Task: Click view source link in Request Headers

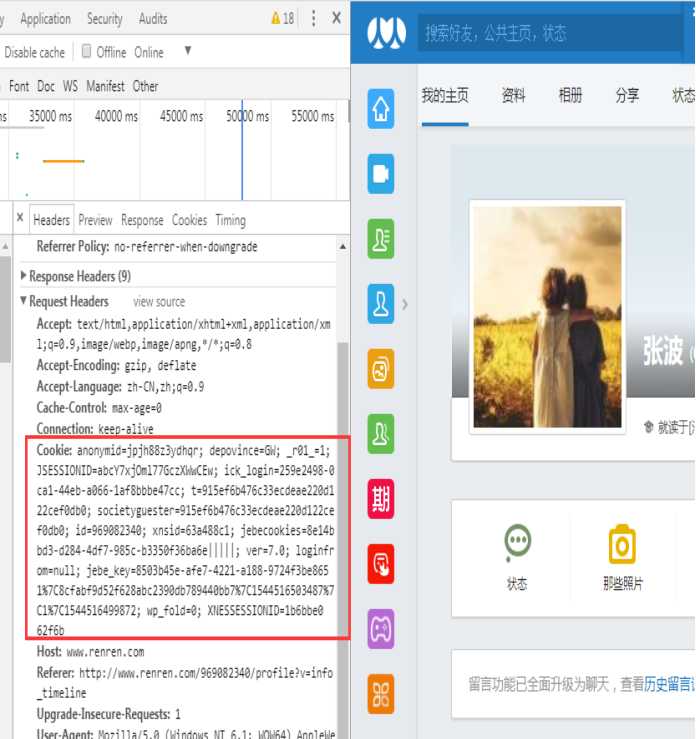Action: click(159, 302)
